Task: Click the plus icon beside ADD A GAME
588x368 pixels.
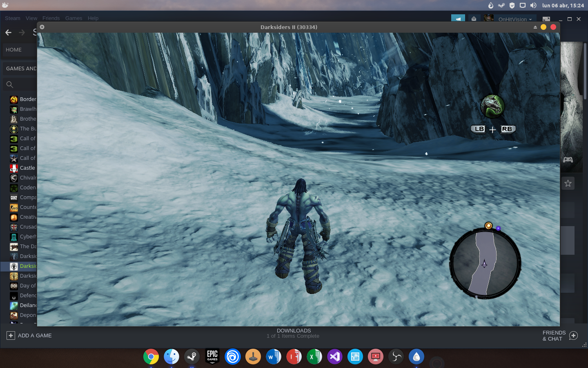Action: coord(11,336)
